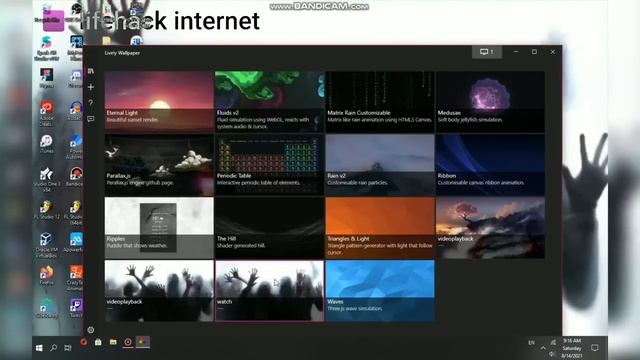Click the Add Wallpaper plus icon
The height and width of the screenshot is (360, 640).
pyautogui.click(x=91, y=87)
